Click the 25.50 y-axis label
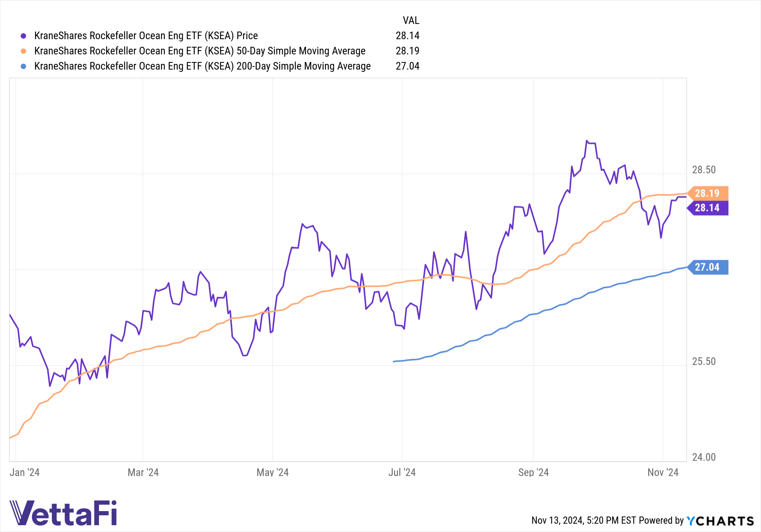761x532 pixels. [x=704, y=362]
